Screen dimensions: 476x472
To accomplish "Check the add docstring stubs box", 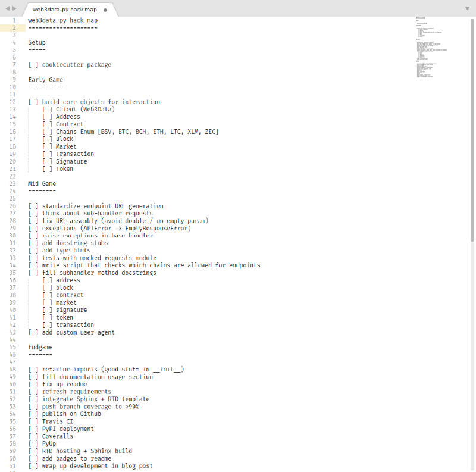I will pos(33,243).
